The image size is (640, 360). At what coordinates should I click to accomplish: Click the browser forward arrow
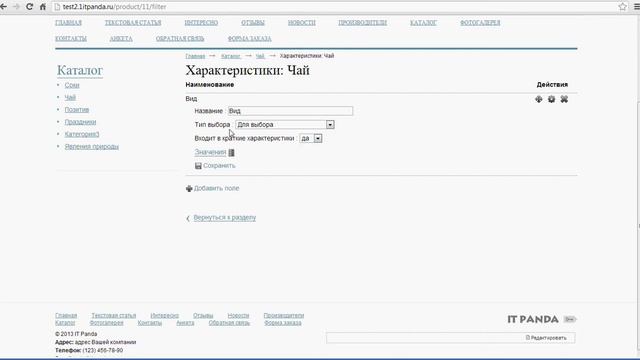[x=16, y=7]
